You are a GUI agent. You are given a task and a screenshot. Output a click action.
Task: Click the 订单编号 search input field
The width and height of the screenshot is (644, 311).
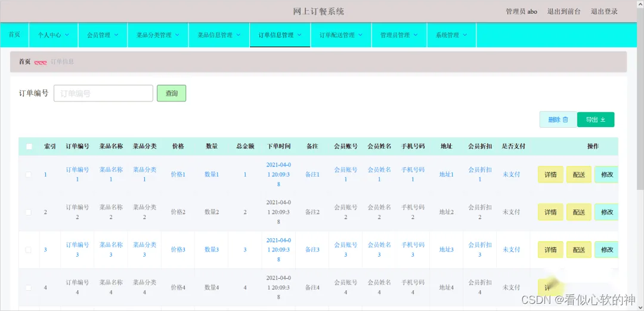(x=103, y=93)
